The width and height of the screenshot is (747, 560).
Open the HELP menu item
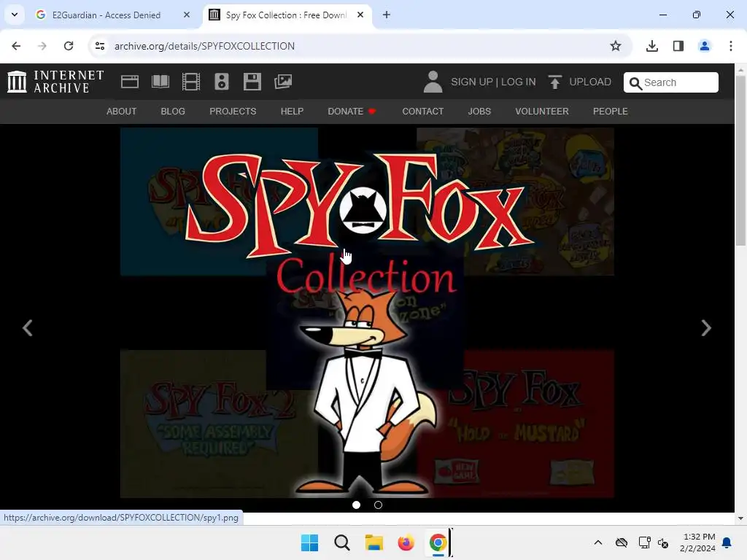(x=292, y=112)
